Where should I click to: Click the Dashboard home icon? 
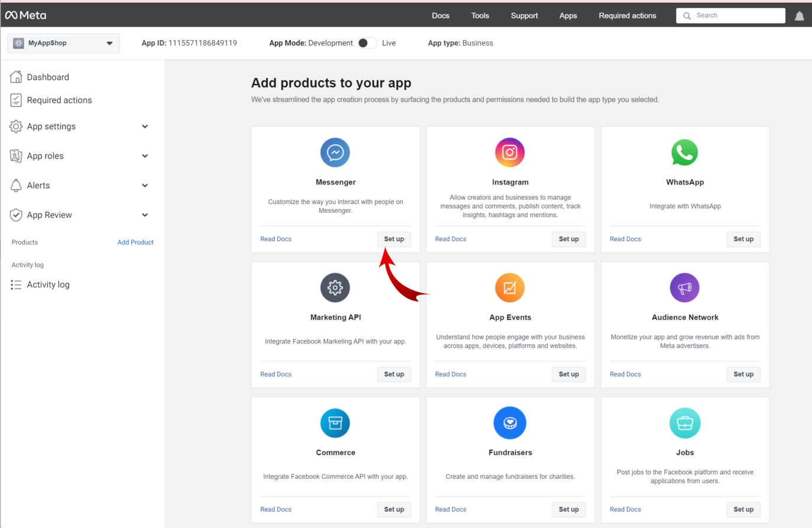16,77
